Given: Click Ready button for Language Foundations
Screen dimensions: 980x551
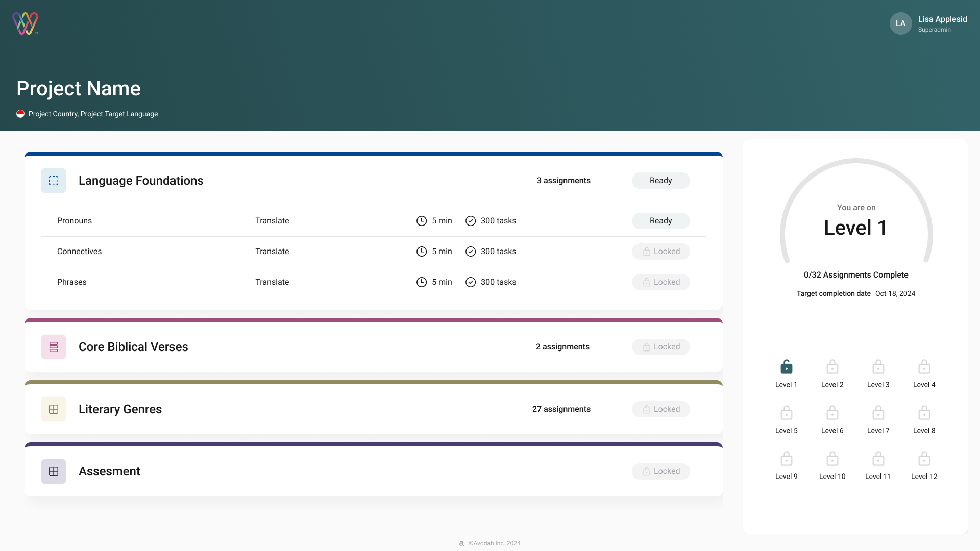Looking at the screenshot, I should 660,181.
